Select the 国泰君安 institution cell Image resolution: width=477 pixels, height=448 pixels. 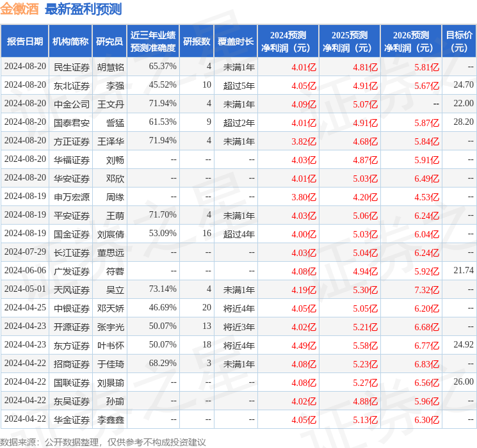click(x=72, y=123)
